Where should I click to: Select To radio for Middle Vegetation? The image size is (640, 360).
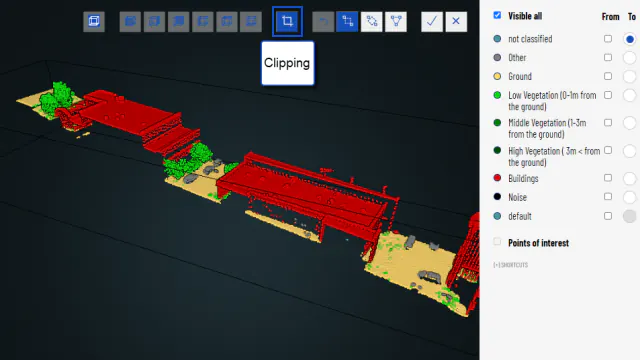pos(629,123)
